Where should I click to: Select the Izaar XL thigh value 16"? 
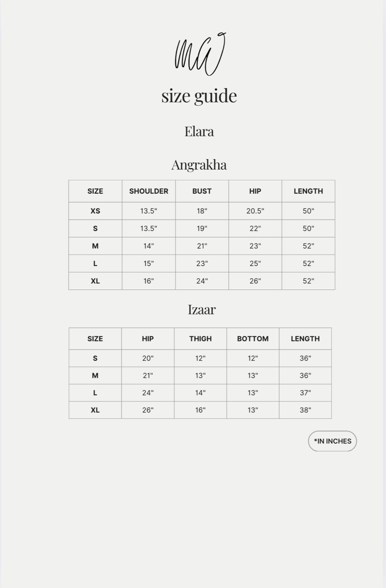tap(200, 410)
